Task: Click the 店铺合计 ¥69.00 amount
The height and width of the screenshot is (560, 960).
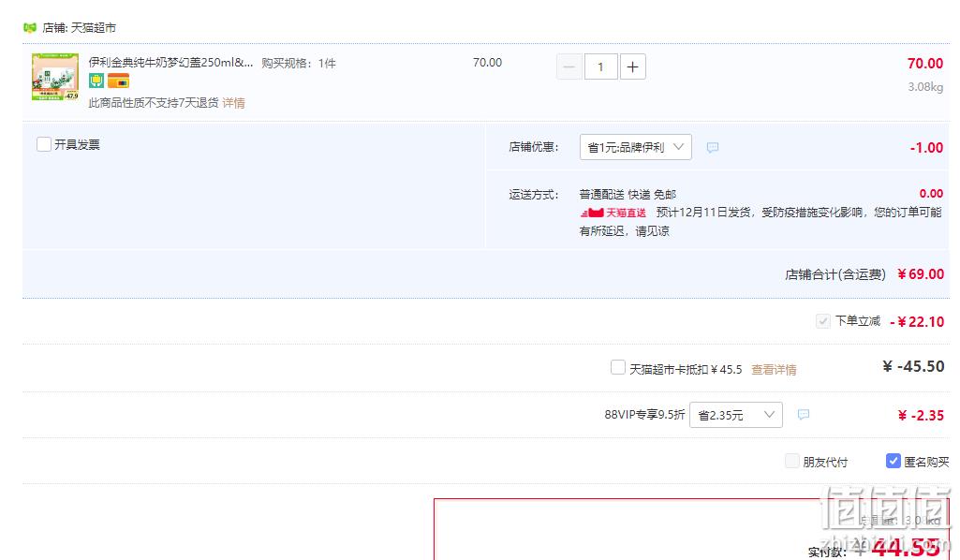Action: tap(921, 274)
